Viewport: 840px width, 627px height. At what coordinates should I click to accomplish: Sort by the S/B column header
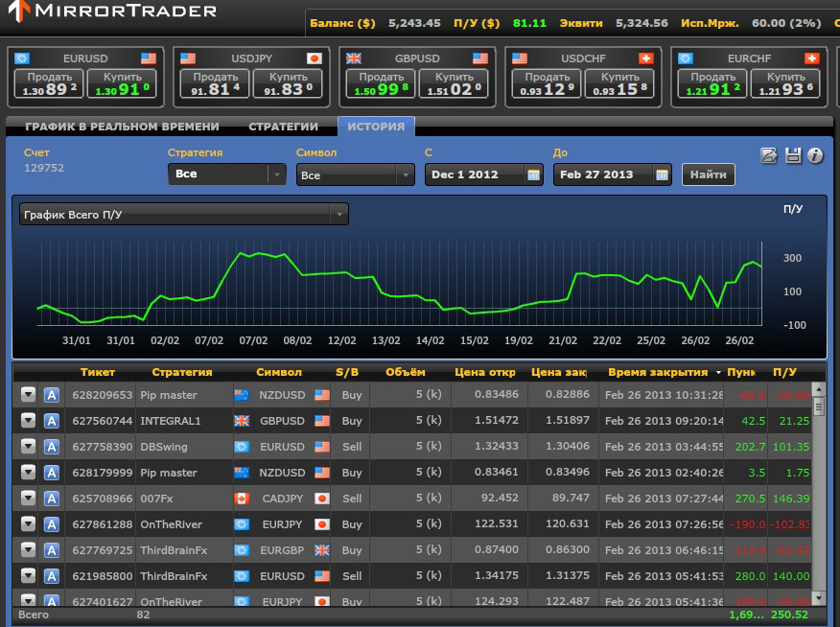click(x=347, y=372)
